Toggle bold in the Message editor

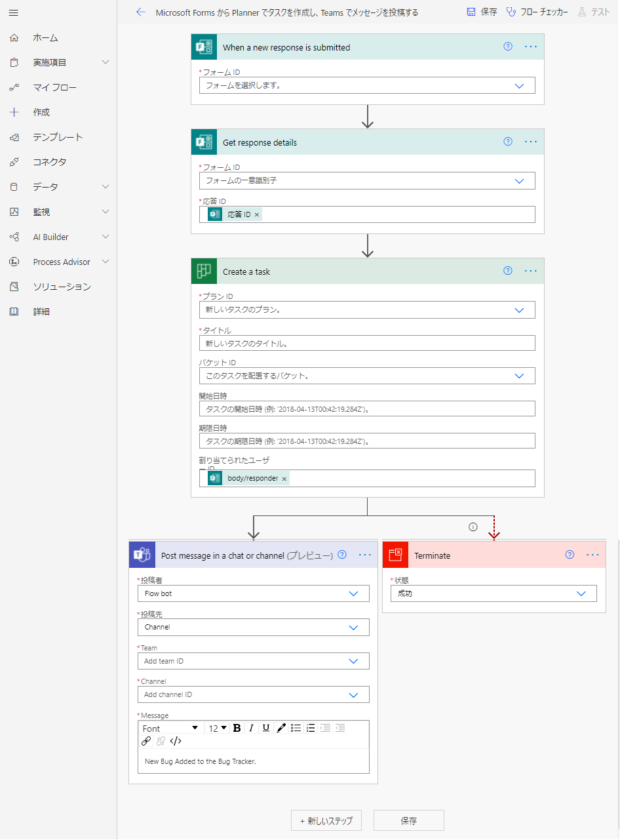(x=237, y=728)
